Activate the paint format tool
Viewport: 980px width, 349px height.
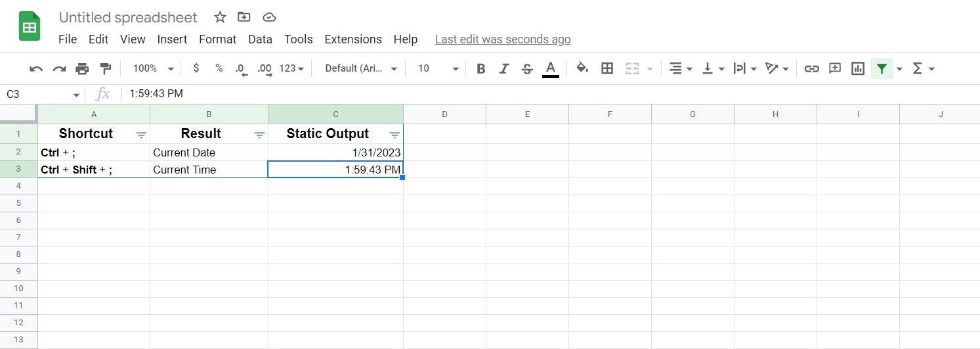click(105, 68)
